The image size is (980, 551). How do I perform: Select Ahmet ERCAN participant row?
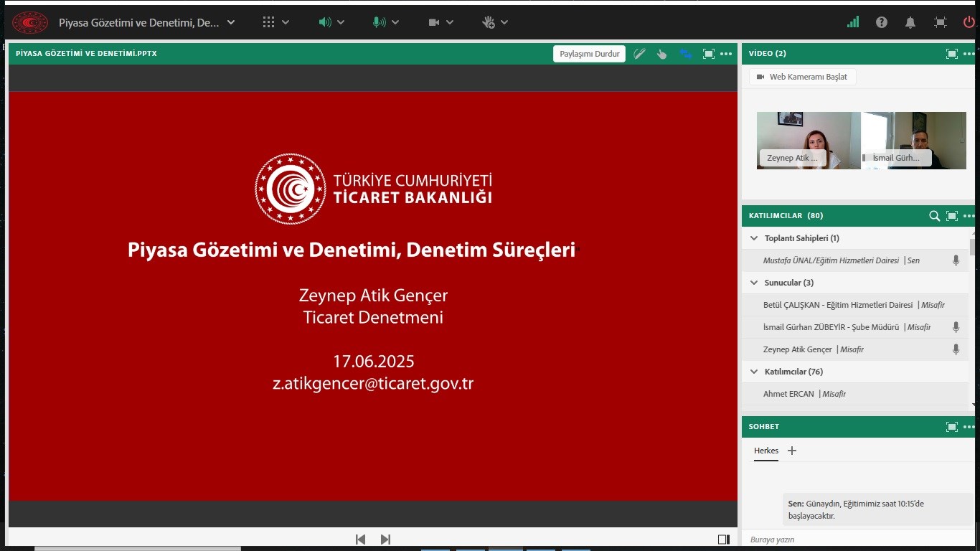[855, 394]
